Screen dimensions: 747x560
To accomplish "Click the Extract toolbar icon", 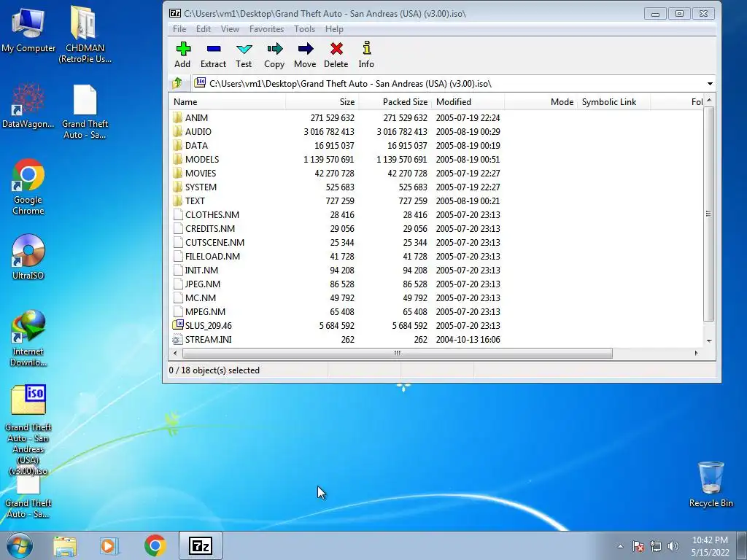I will (214, 55).
